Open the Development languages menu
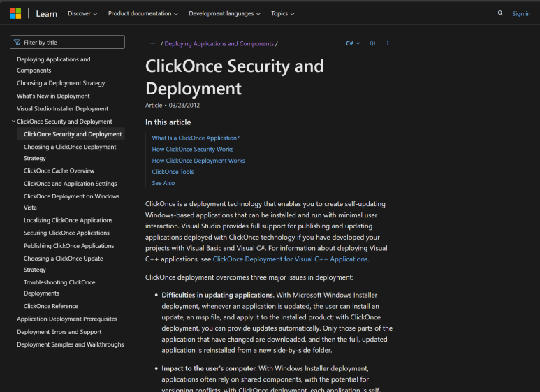Viewport: 540px width, 392px height. coord(225,13)
